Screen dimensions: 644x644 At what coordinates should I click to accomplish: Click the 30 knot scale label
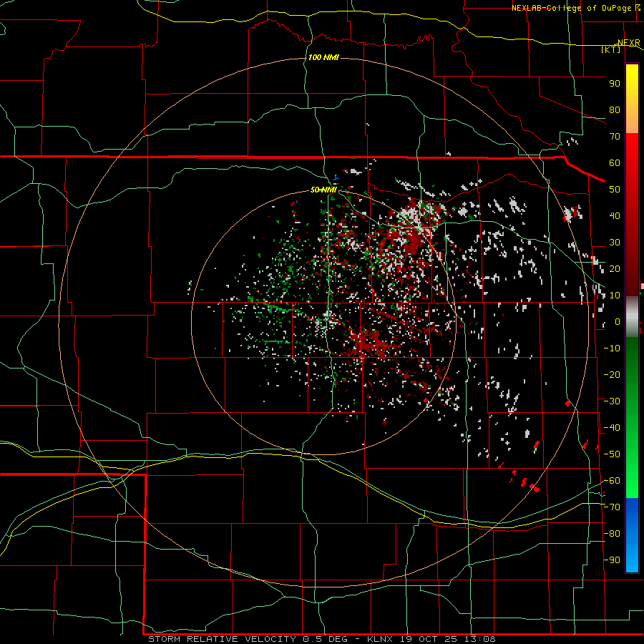pyautogui.click(x=615, y=243)
